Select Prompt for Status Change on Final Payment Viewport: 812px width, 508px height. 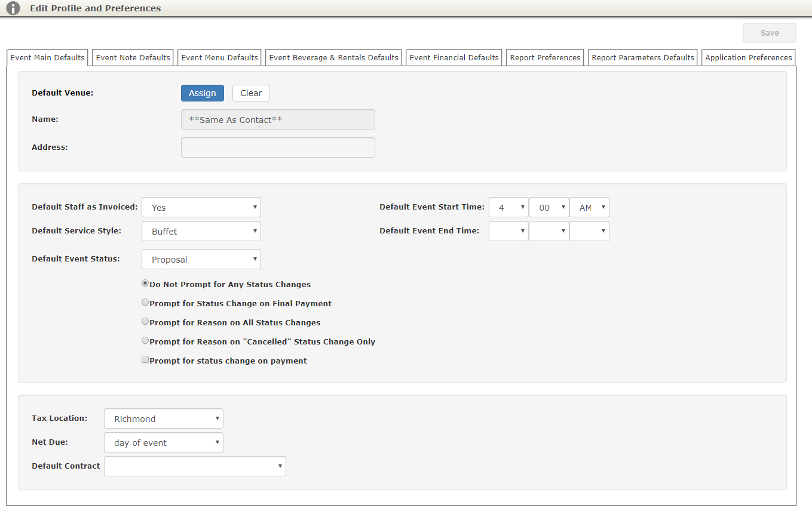click(x=145, y=303)
